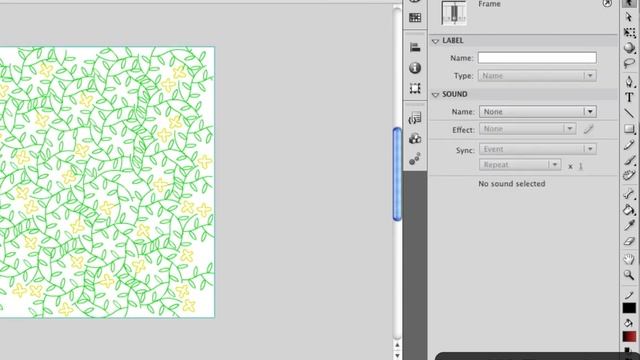Click the Frame thumbnail in Properties
Viewport: 640px width, 360px height.
(454, 12)
